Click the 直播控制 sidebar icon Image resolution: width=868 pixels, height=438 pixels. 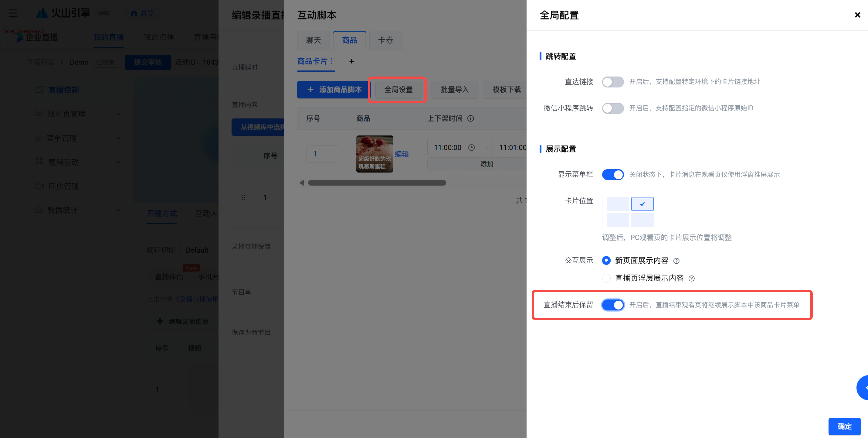[x=39, y=90]
